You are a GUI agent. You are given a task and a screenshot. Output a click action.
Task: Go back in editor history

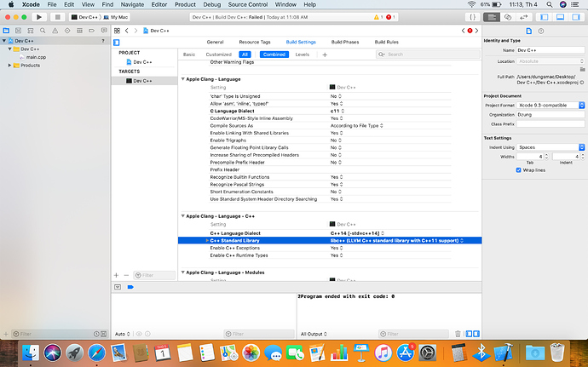(x=127, y=31)
